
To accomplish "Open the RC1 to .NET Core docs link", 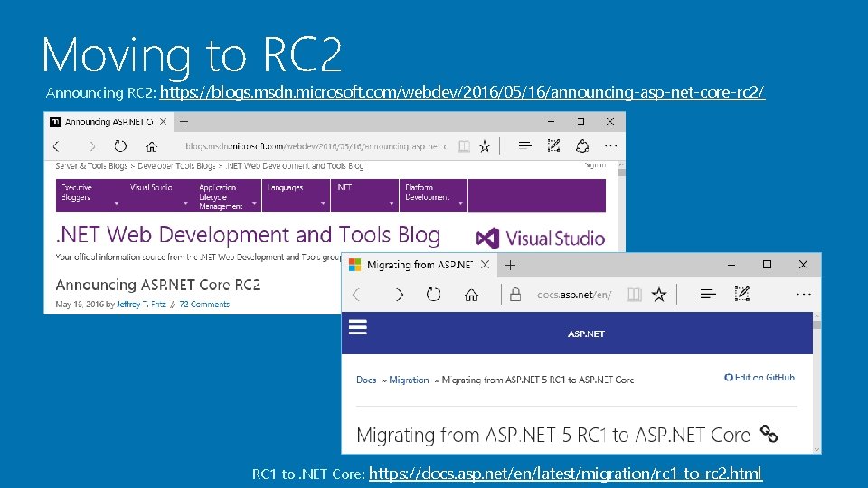I will click(x=565, y=474).
